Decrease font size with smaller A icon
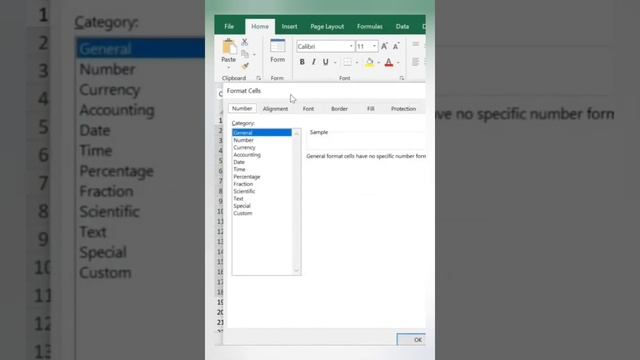 tap(396, 47)
